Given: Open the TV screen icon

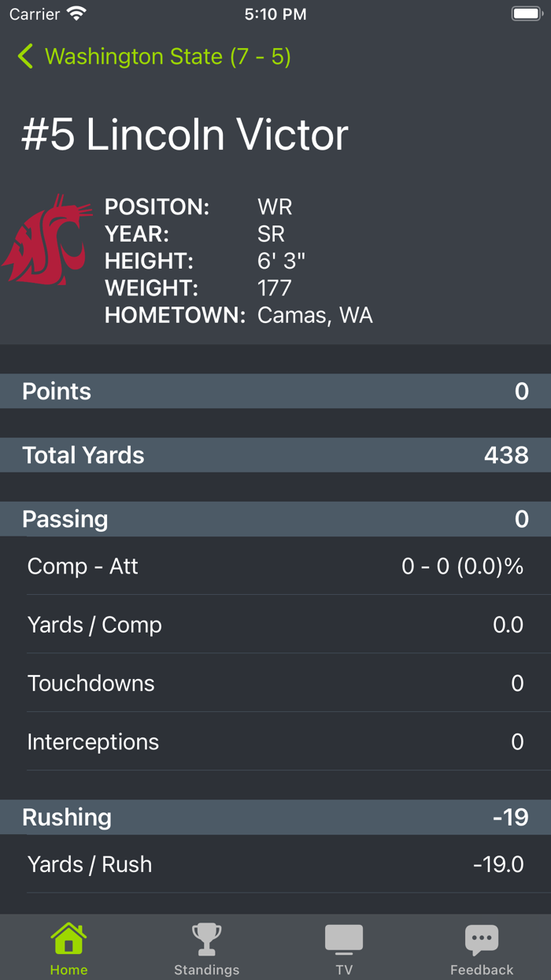Looking at the screenshot, I should coord(344,938).
